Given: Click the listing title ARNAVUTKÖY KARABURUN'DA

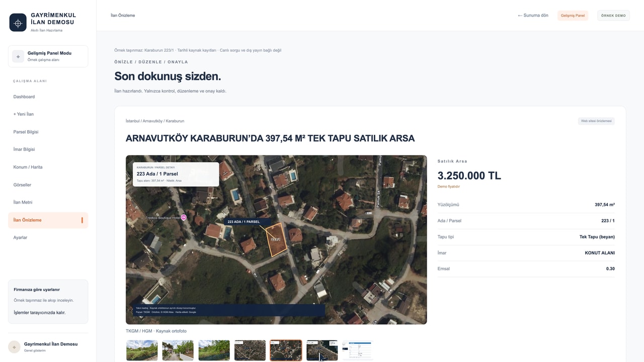Looking at the screenshot, I should 270,138.
